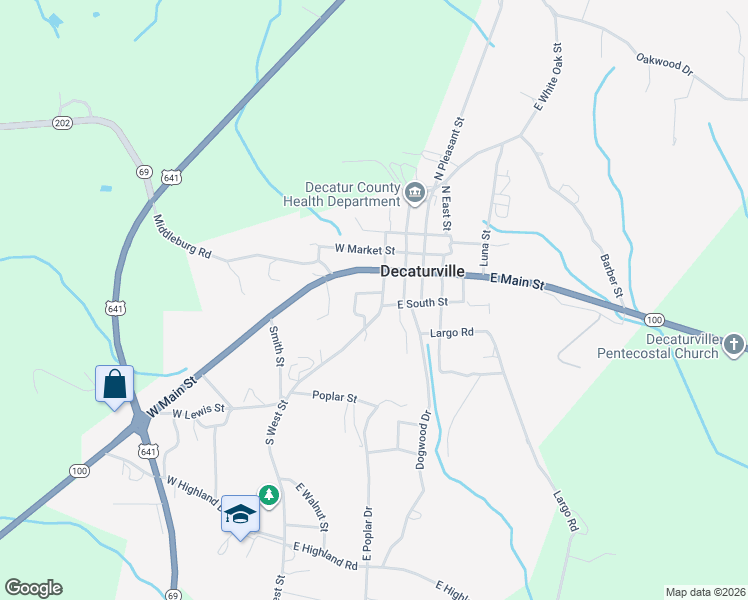Click the shopping bag store marker
The height and width of the screenshot is (600, 748).
coord(114,384)
